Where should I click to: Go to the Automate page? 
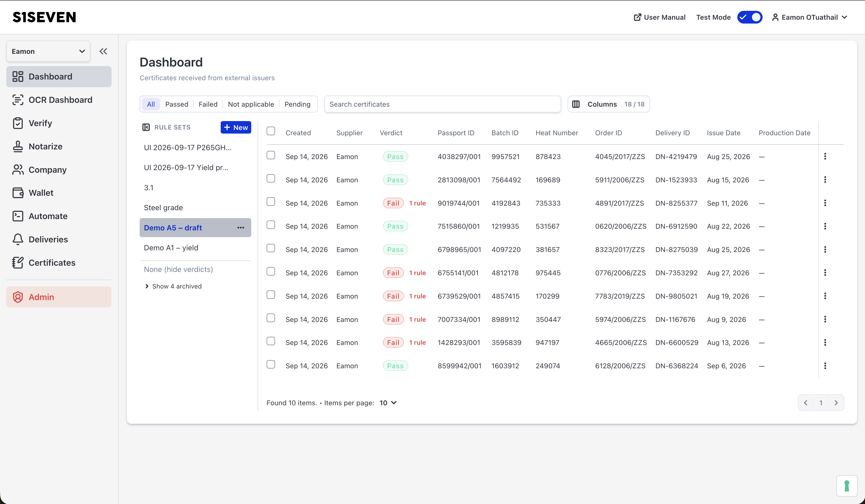[x=59, y=216]
